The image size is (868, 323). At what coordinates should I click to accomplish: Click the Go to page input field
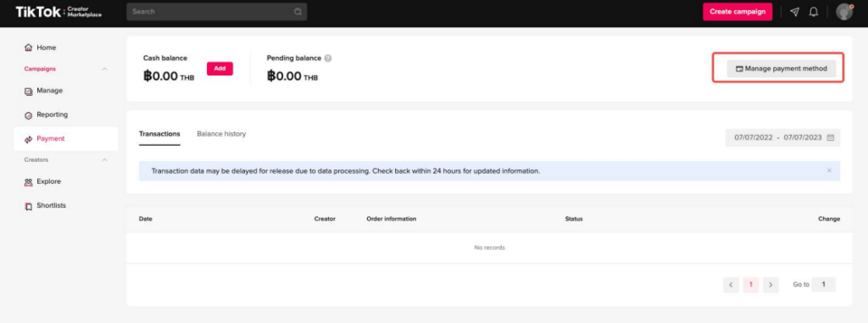[824, 284]
